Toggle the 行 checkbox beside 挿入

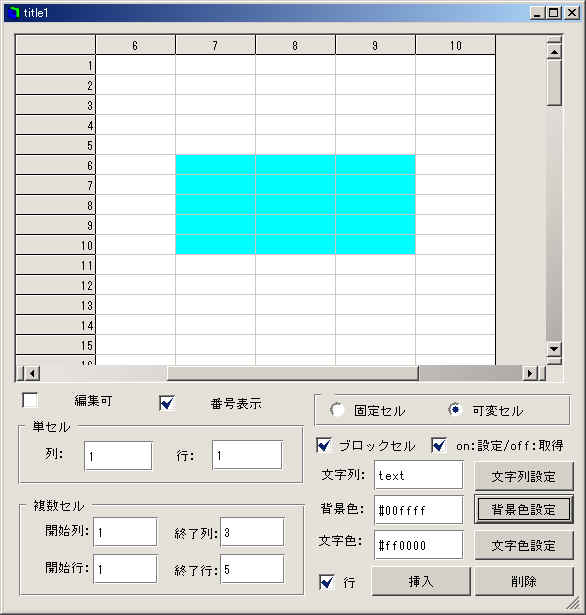pos(327,582)
